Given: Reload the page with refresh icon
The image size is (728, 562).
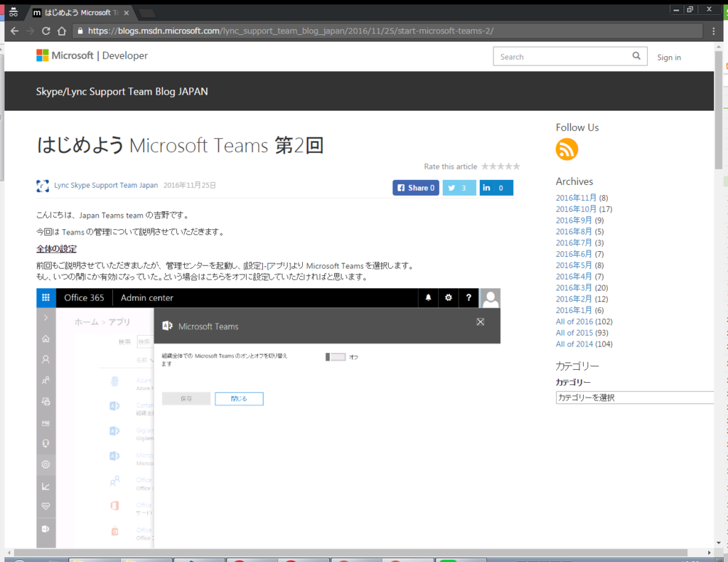Looking at the screenshot, I should (x=45, y=31).
